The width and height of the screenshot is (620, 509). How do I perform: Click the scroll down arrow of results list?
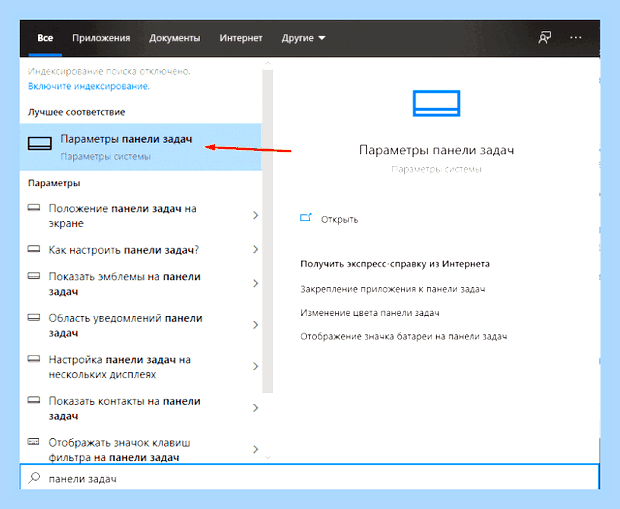268,458
